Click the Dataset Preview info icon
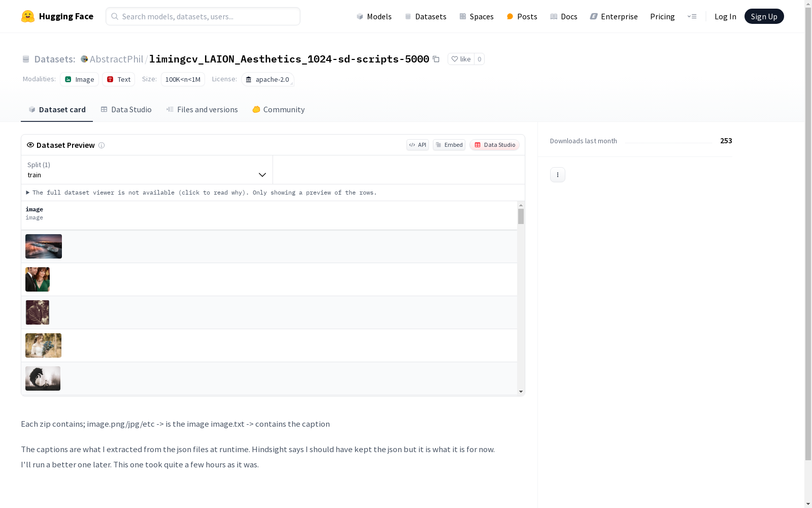812x508 pixels. tap(101, 145)
